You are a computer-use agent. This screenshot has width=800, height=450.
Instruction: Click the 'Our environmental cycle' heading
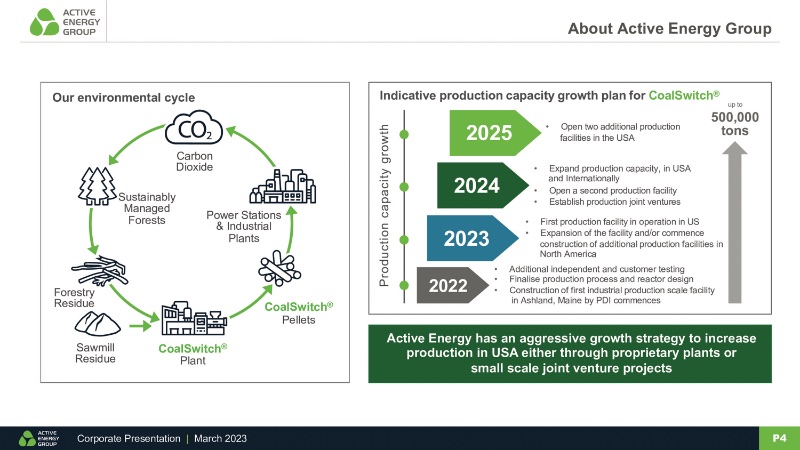[x=123, y=97]
